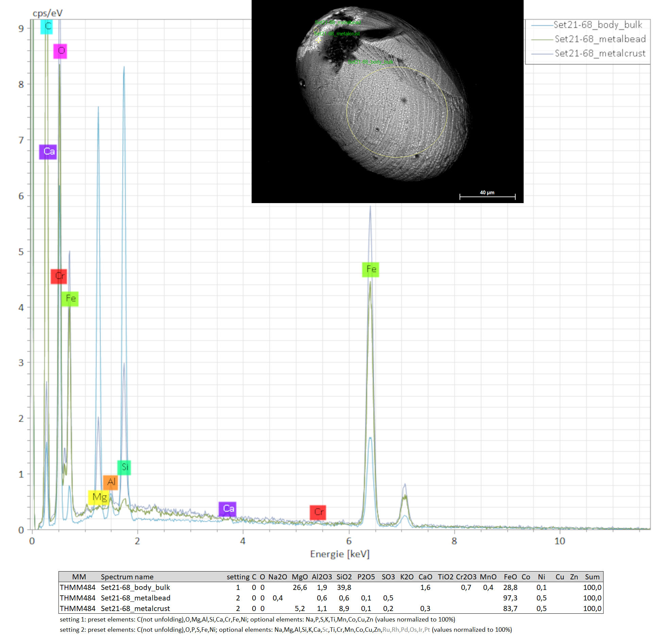The image size is (661, 644).
Task: Click the teal Si element label
Action: point(124,467)
